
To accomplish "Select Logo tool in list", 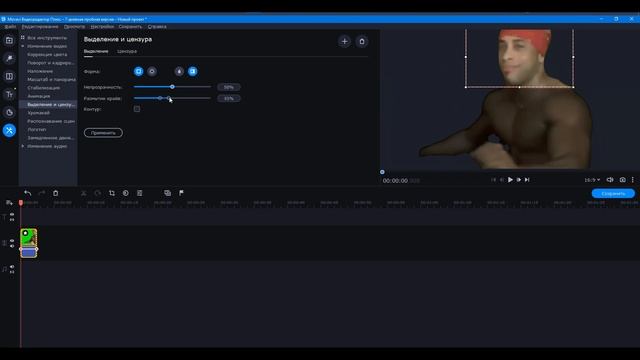I will click(x=37, y=129).
